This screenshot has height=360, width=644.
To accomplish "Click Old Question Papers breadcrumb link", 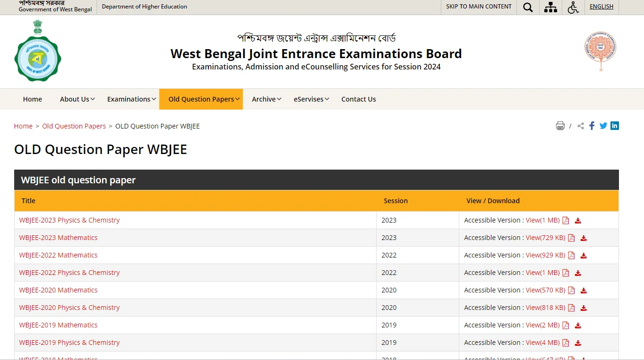I will tap(74, 126).
